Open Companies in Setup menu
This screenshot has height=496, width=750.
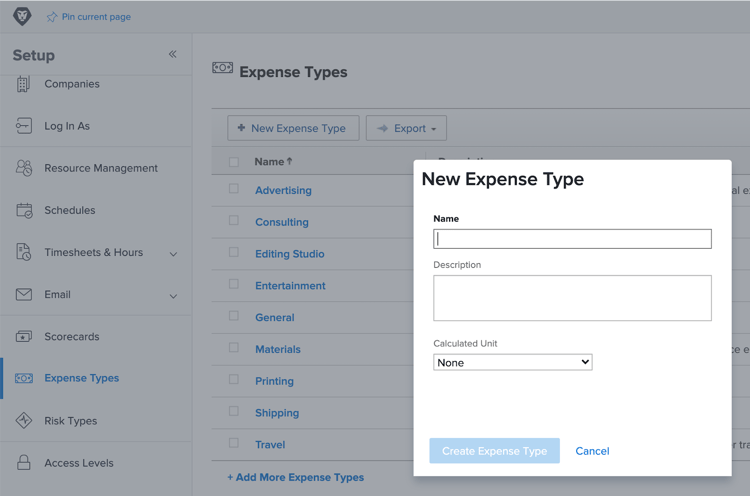coord(72,84)
